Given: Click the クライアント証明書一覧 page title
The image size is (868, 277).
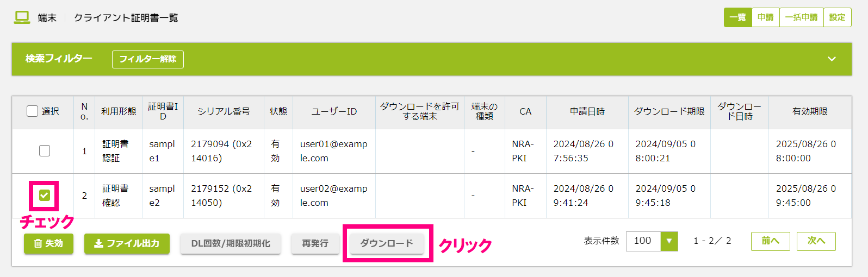Looking at the screenshot, I should click(126, 18).
